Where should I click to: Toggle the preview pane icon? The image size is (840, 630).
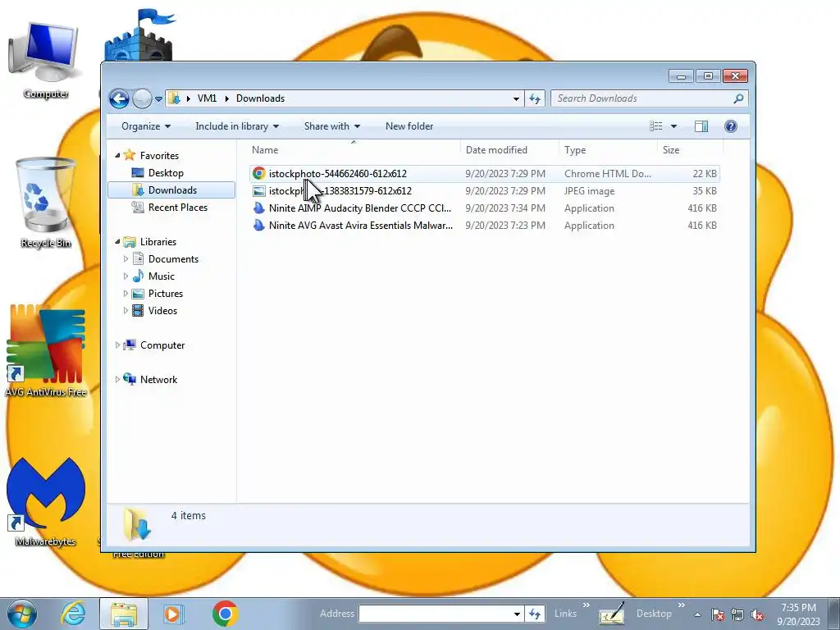[x=701, y=126]
